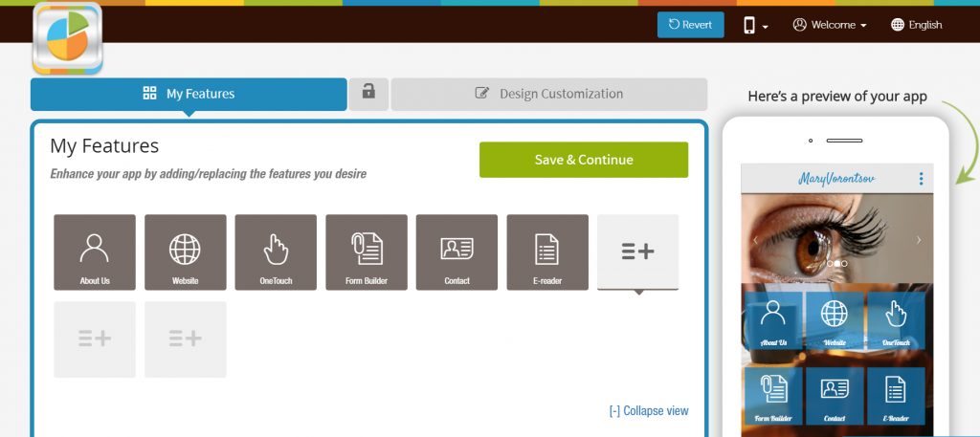The image size is (980, 437).
Task: Collapse the features view
Action: (x=649, y=411)
